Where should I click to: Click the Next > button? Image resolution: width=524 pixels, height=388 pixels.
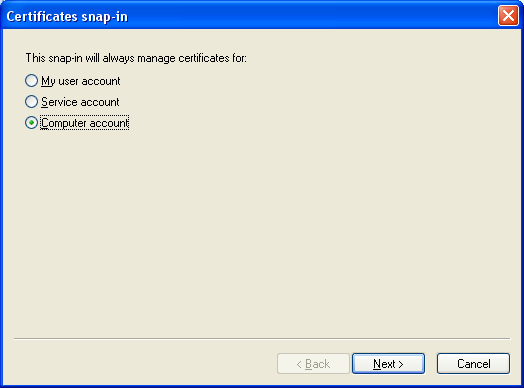click(388, 364)
